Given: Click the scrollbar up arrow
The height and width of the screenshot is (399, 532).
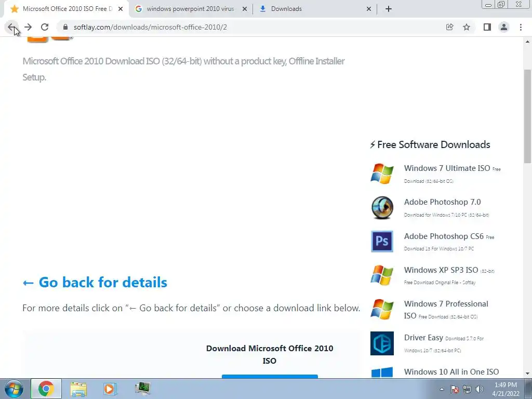Looking at the screenshot, I should [x=528, y=42].
